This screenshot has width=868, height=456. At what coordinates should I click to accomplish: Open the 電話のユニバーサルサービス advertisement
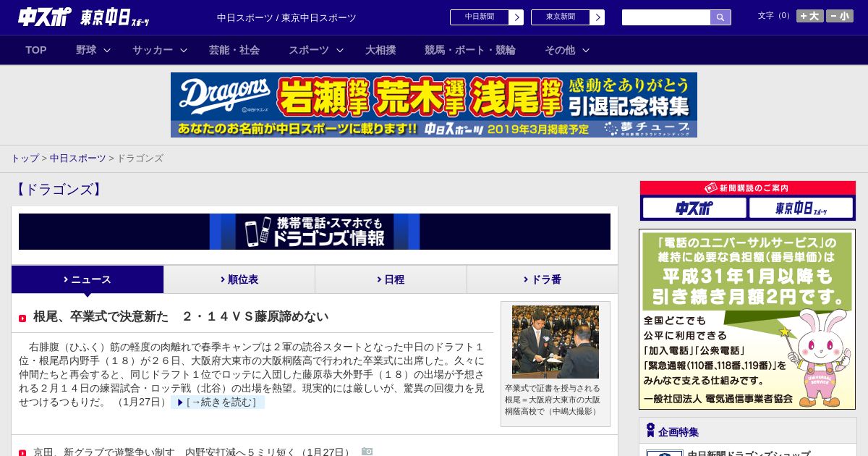[747, 319]
